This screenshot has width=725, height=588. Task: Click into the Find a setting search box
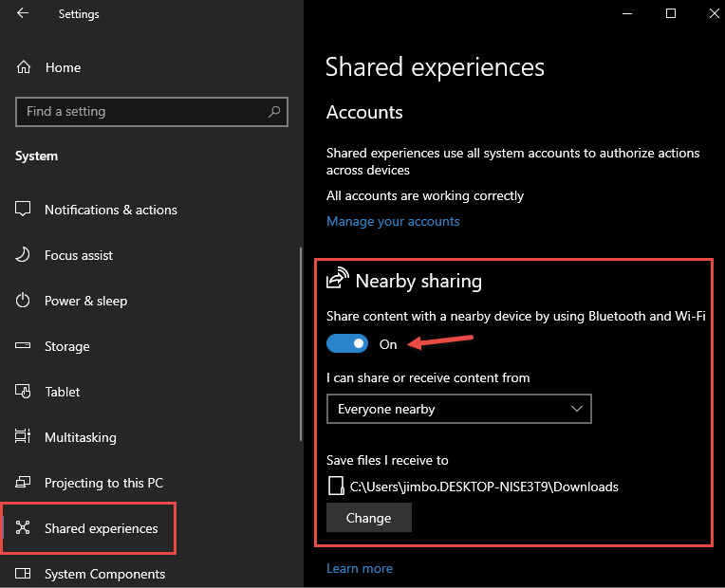click(x=152, y=111)
